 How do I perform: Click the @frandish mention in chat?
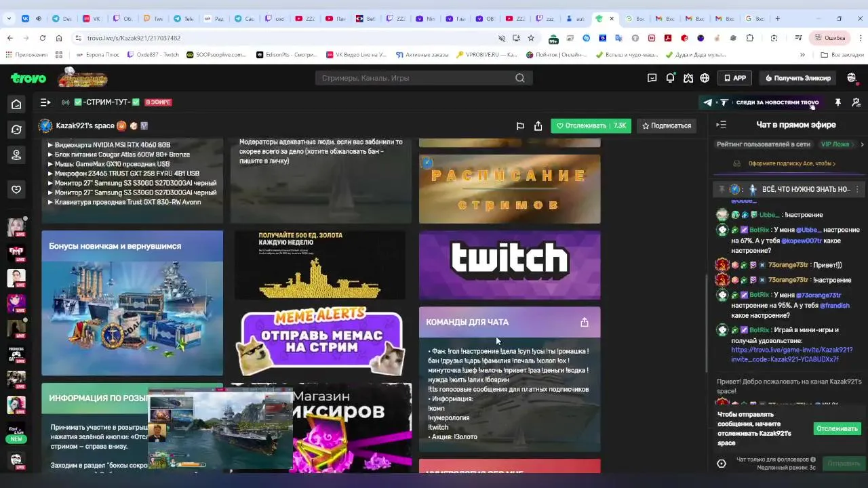coord(835,306)
